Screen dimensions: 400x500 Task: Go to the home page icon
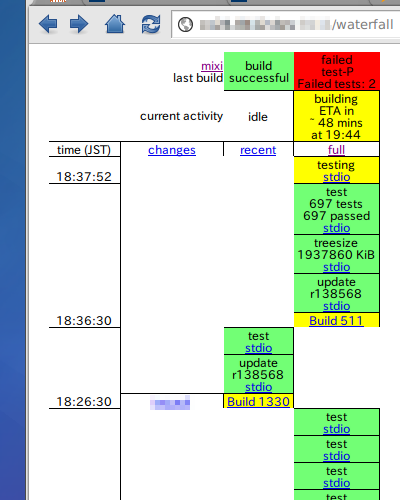click(x=115, y=24)
